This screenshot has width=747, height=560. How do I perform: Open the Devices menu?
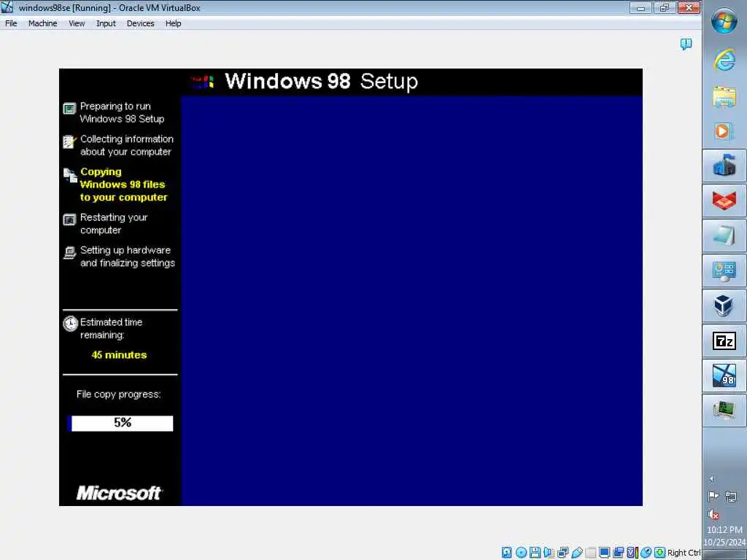[141, 23]
